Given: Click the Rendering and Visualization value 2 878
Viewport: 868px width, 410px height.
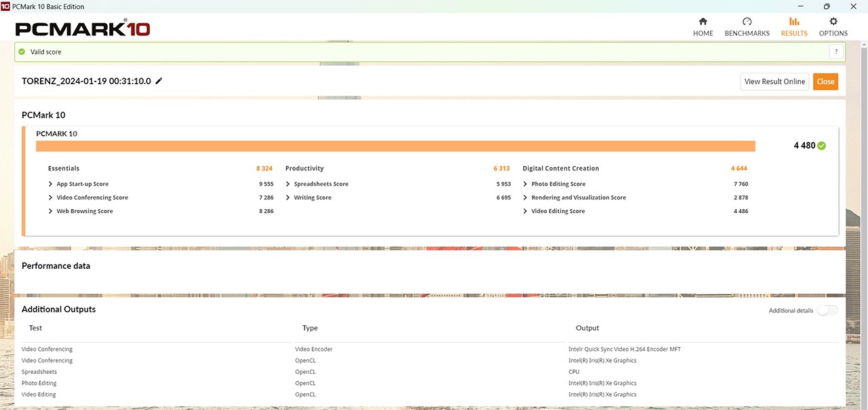Looking at the screenshot, I should [741, 198].
